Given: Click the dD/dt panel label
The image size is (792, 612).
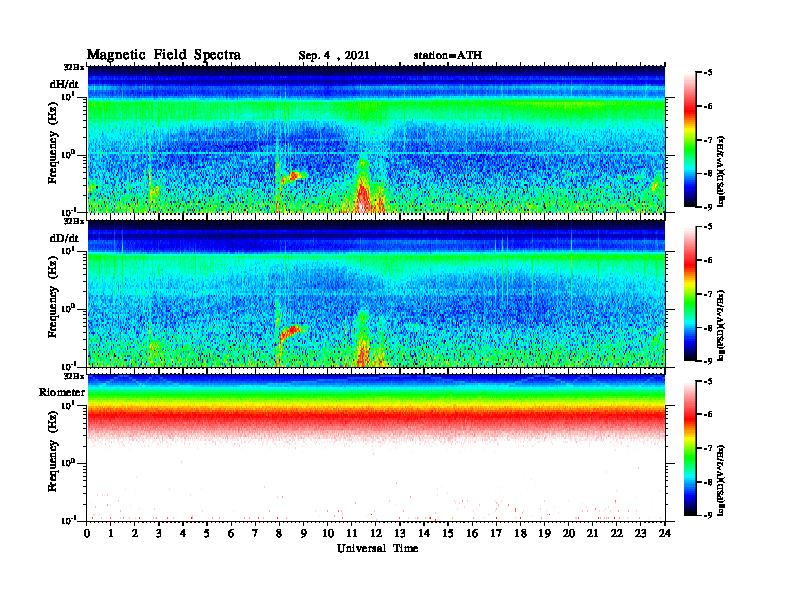Looking at the screenshot, I should click(64, 238).
